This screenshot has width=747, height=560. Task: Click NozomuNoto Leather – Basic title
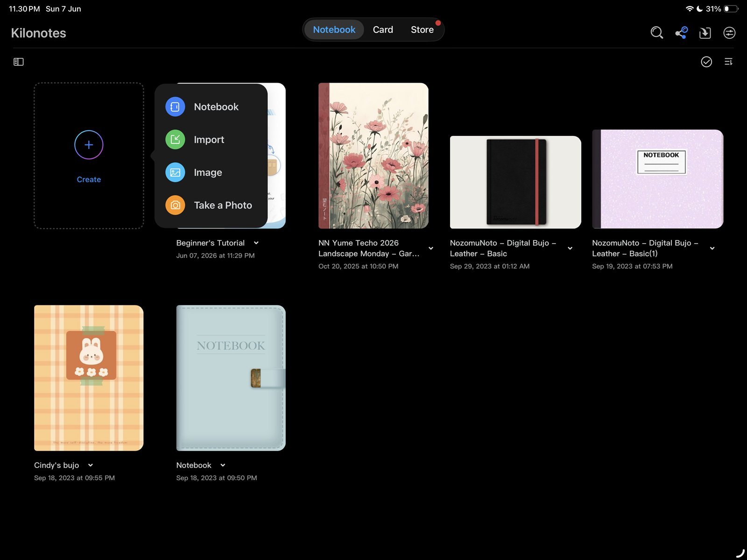click(x=503, y=248)
